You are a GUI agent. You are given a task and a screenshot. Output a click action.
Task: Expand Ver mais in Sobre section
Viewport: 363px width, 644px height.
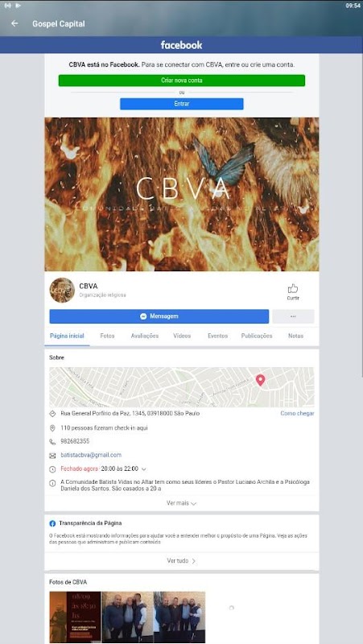182,503
